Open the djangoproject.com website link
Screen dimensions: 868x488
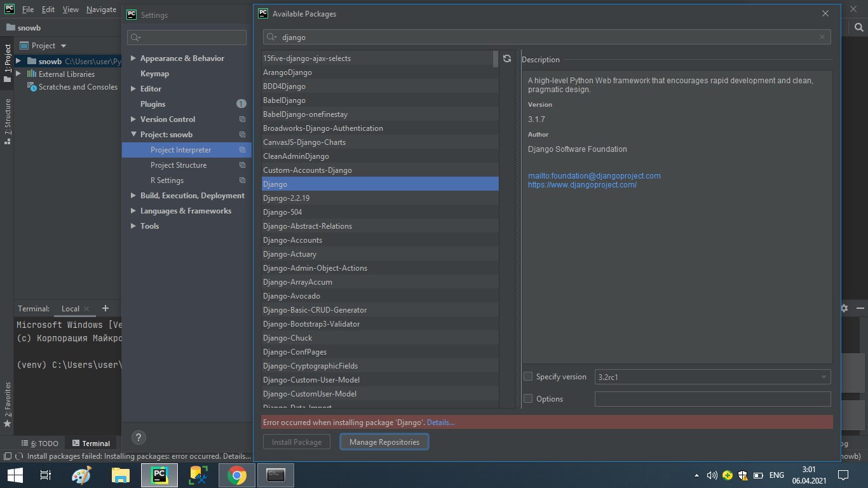coord(582,185)
